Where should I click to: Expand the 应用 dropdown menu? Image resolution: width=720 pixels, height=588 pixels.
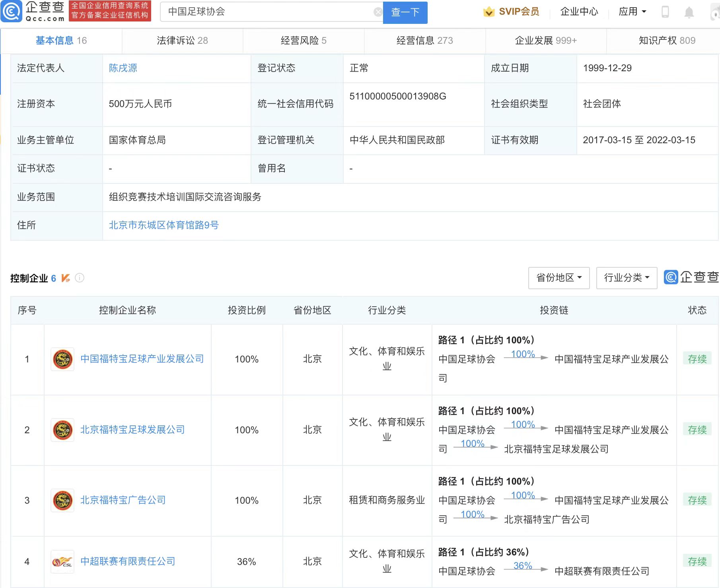click(x=632, y=12)
